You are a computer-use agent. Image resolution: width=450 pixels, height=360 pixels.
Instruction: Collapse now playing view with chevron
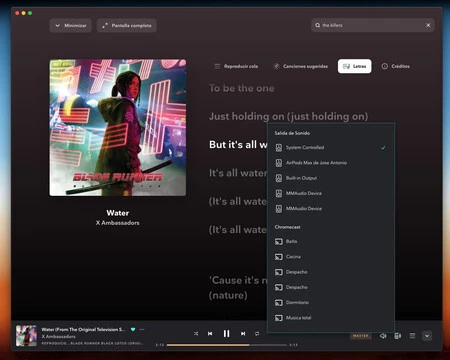tap(427, 336)
